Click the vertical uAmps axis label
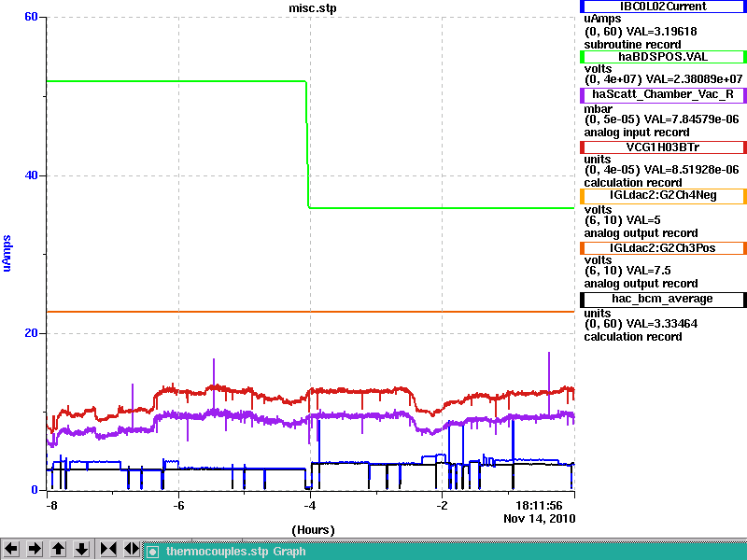Screen dimensions: 747x560 pyautogui.click(x=7, y=253)
